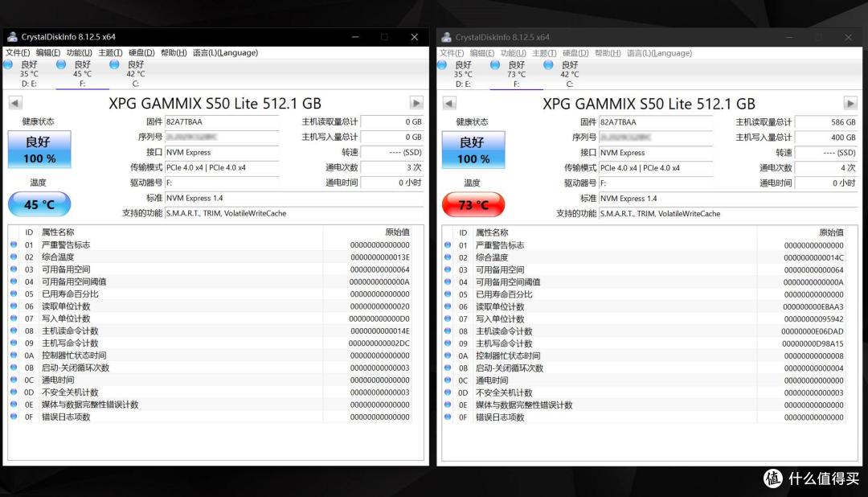Screen dimensions: 868x497
Task: Go to previous disk arrow in left window
Action: click(x=15, y=103)
